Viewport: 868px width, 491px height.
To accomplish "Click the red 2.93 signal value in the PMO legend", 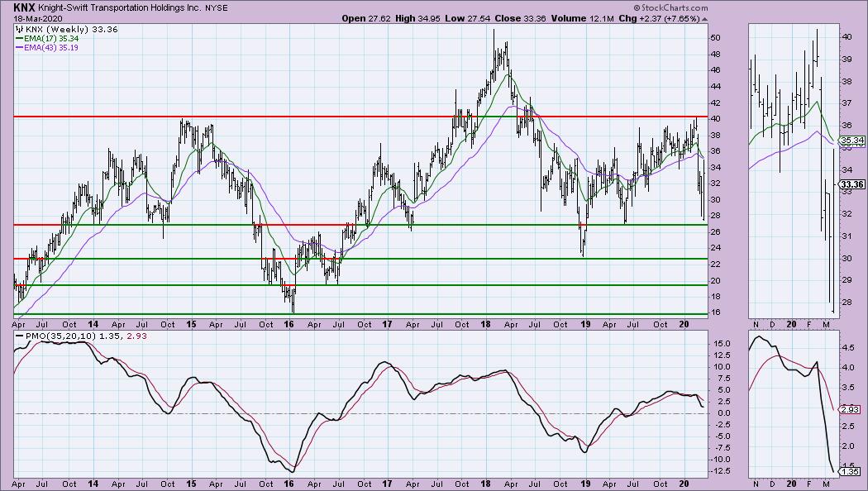I will (137, 336).
